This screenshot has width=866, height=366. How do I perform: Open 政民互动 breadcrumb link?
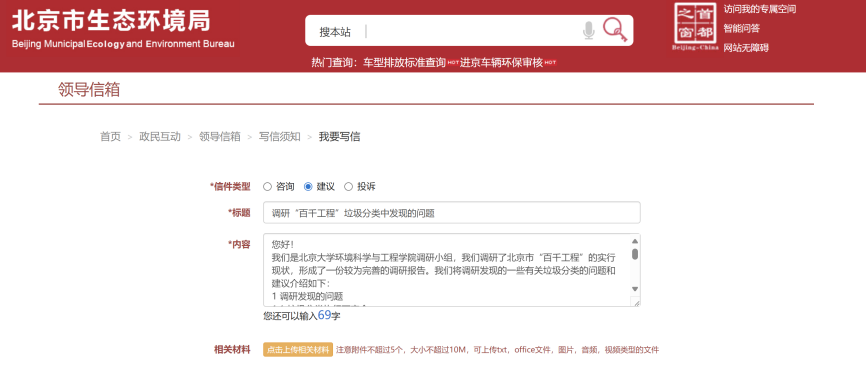pos(160,137)
